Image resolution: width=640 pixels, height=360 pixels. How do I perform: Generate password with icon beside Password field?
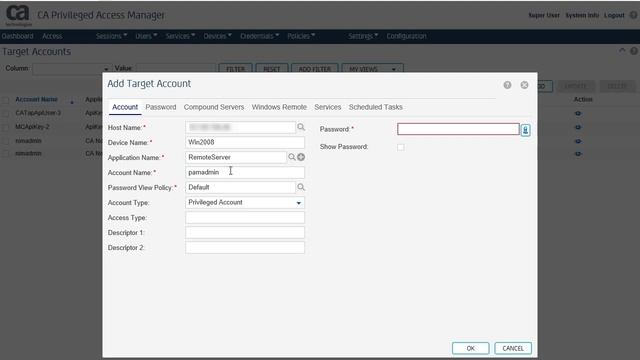pos(525,130)
